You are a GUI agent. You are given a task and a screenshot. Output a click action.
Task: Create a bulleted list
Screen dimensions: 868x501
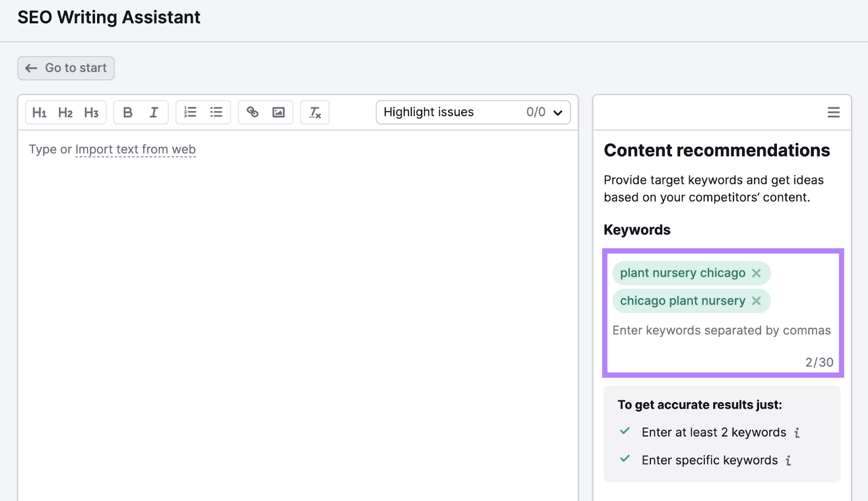(x=216, y=112)
